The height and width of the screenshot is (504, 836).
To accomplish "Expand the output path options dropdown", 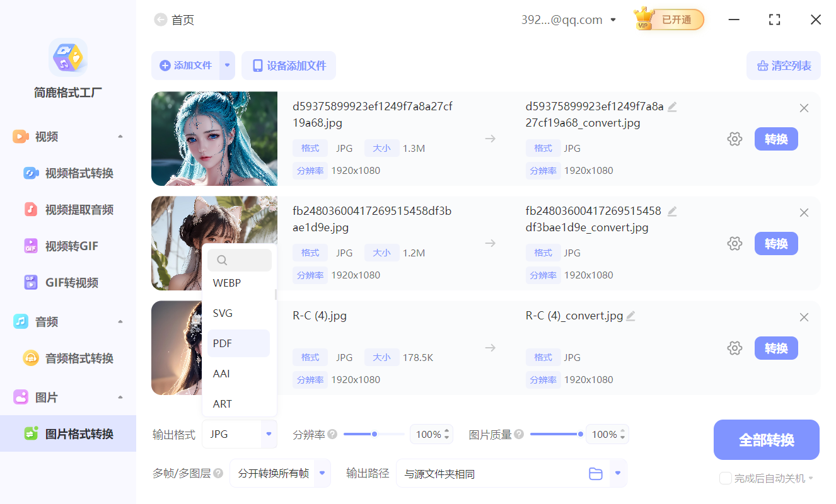I will coord(616,473).
